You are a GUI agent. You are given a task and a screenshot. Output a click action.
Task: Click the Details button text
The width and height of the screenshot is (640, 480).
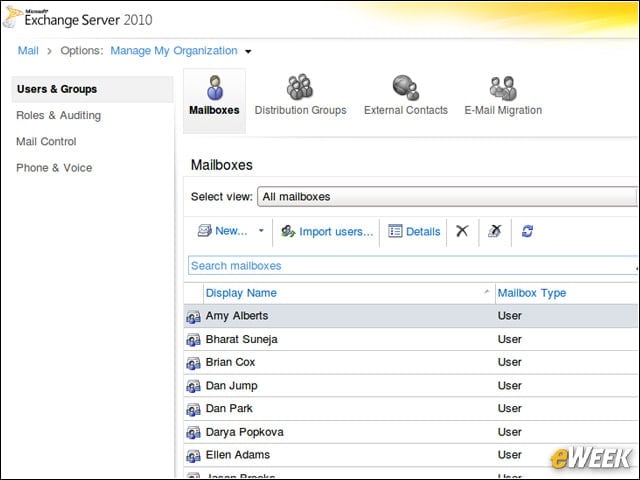pos(423,231)
